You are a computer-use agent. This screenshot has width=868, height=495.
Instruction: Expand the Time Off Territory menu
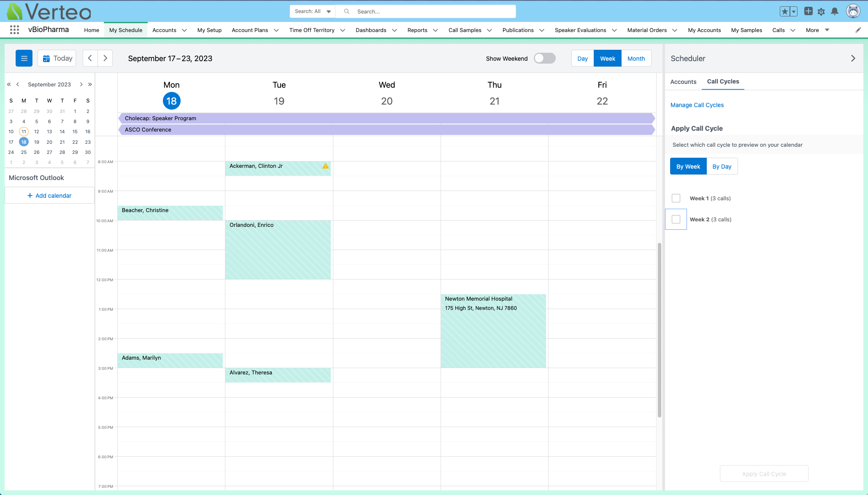(x=343, y=30)
